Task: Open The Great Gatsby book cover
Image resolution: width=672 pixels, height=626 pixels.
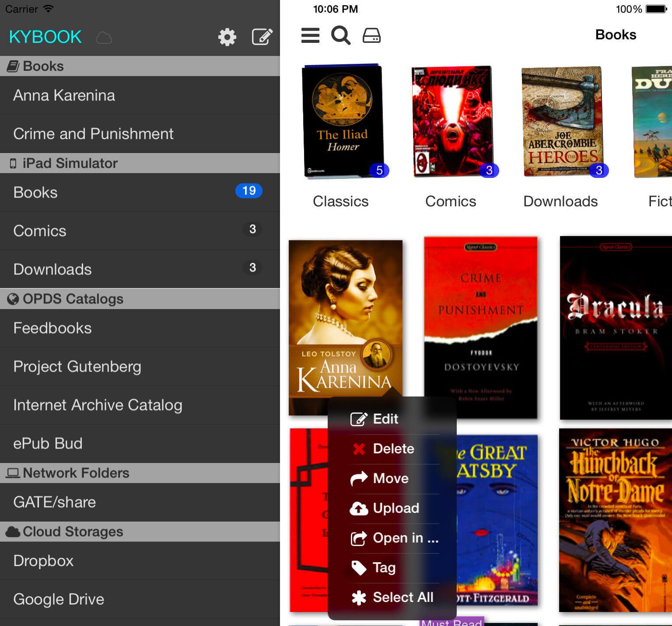Action: [x=497, y=520]
